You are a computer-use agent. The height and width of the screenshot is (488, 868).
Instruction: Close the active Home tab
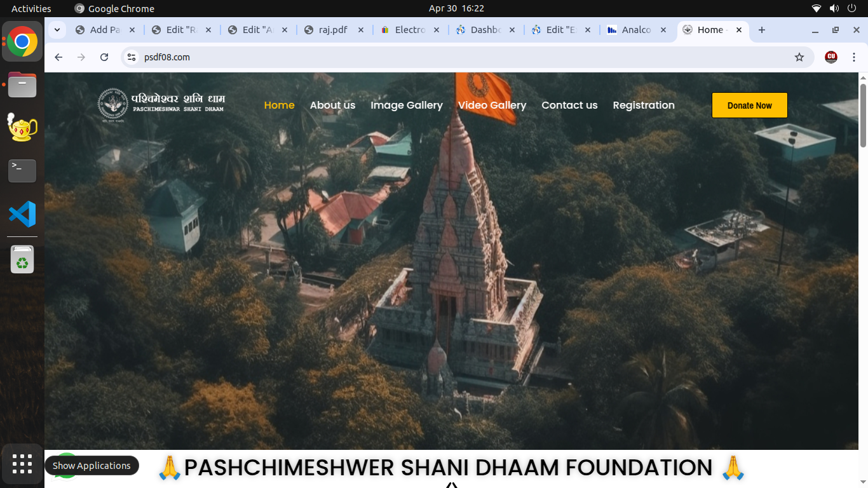click(739, 30)
